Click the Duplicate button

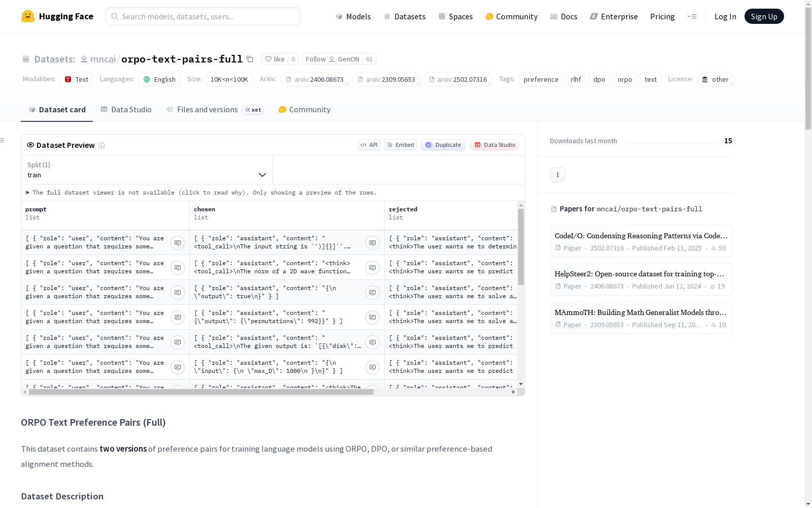click(443, 145)
